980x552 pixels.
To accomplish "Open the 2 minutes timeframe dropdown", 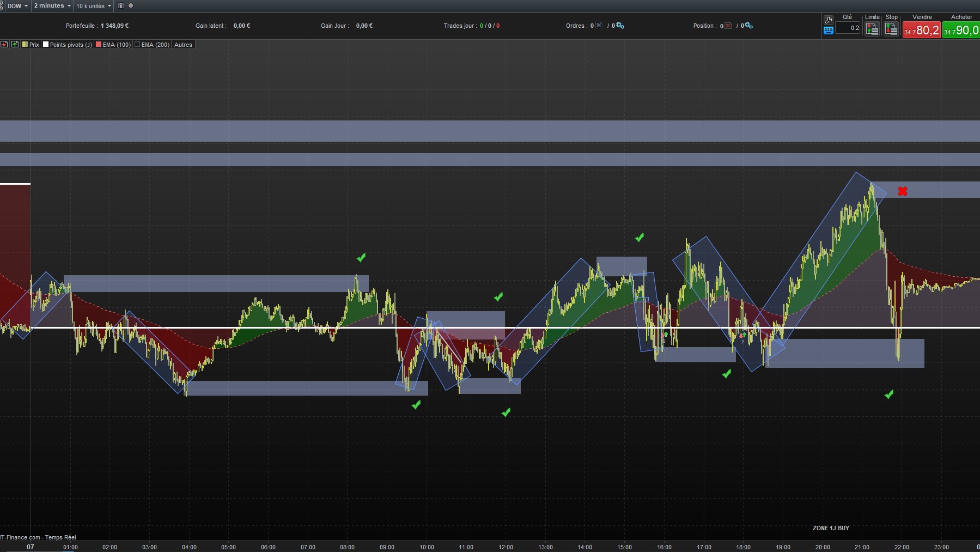I will pos(52,6).
